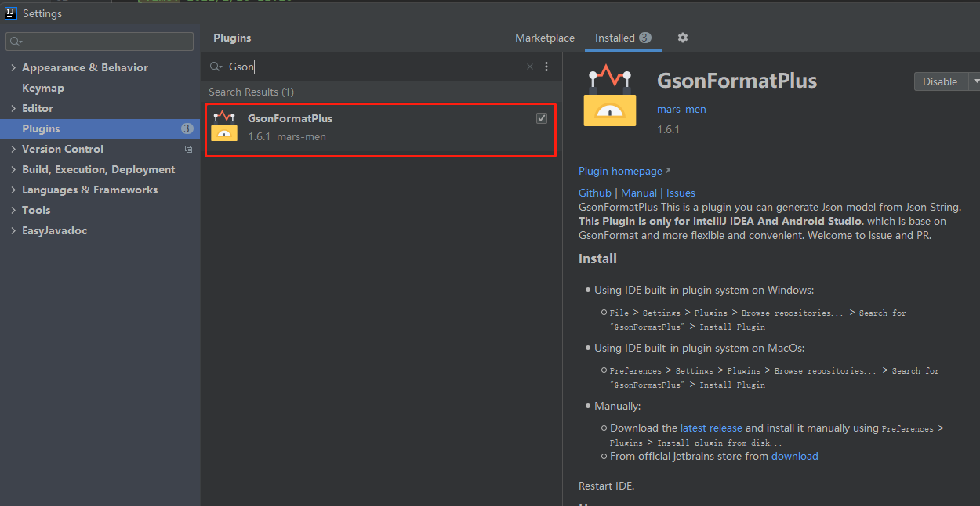Image resolution: width=980 pixels, height=506 pixels.
Task: Toggle the GsonFormatPlus enabled checkbox
Action: 542,118
